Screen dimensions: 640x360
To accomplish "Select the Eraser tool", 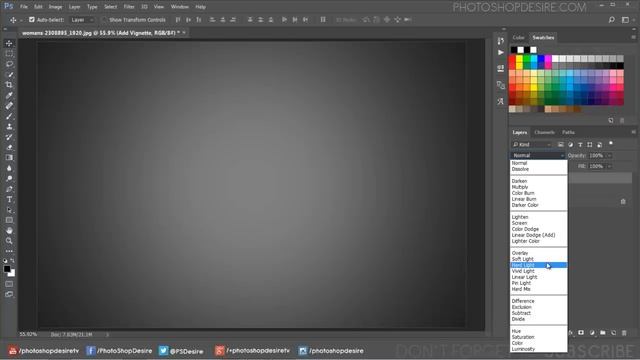I will coord(9,147).
